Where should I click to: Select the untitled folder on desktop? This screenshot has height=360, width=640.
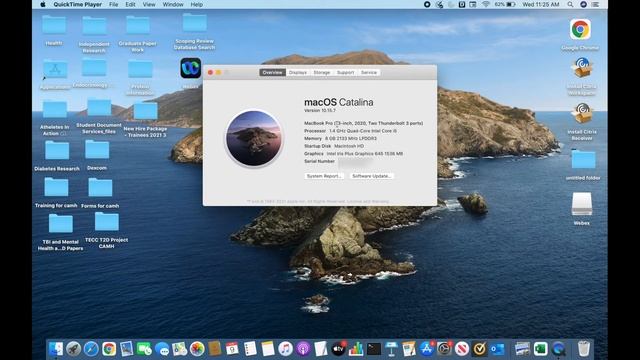pyautogui.click(x=583, y=159)
